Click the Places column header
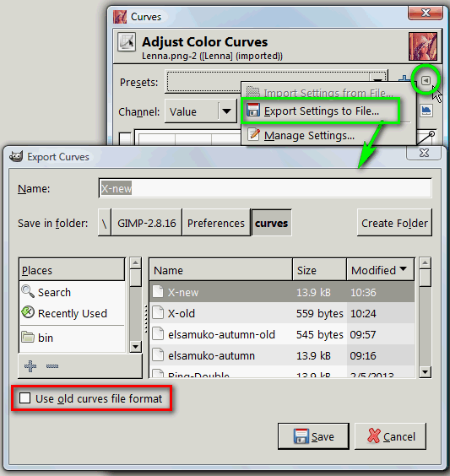 coord(72,269)
